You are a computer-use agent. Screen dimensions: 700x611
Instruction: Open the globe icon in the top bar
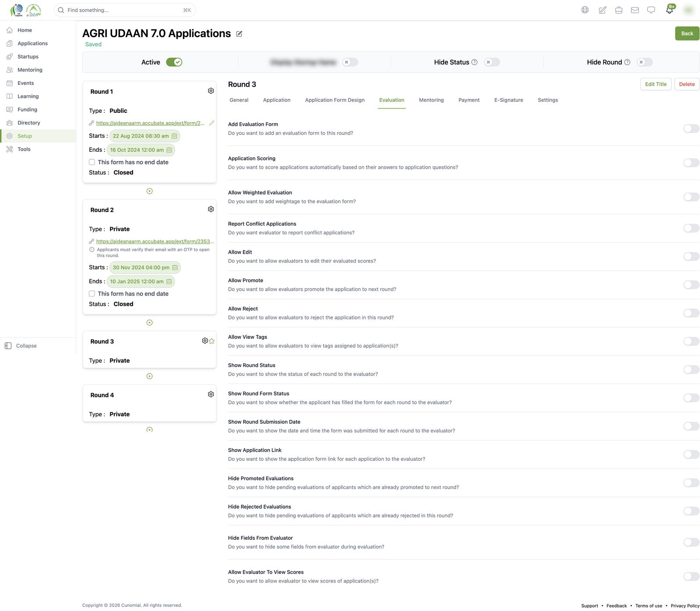click(585, 10)
